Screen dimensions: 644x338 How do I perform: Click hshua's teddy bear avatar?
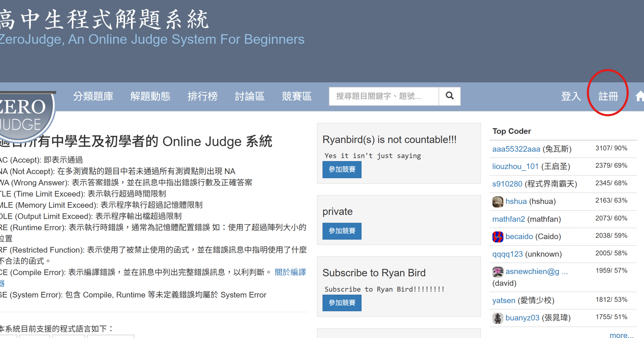[498, 202]
